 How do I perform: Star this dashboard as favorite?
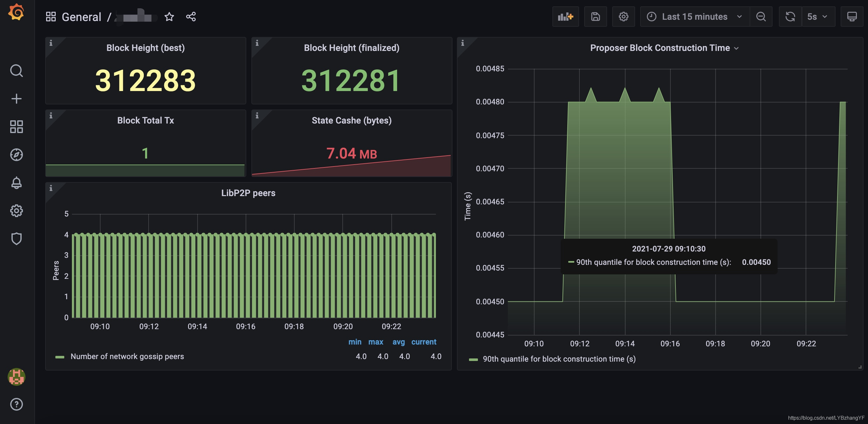(x=169, y=17)
